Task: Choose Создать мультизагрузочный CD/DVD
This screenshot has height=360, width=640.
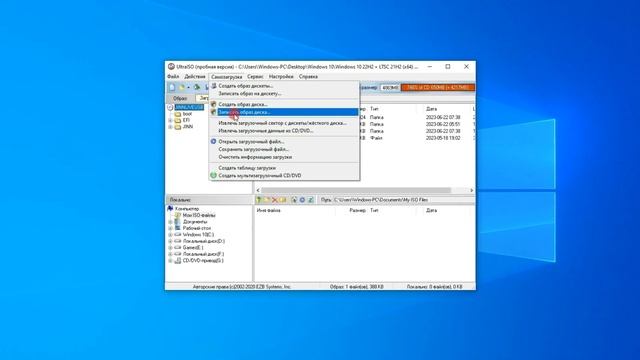Action: click(284, 176)
